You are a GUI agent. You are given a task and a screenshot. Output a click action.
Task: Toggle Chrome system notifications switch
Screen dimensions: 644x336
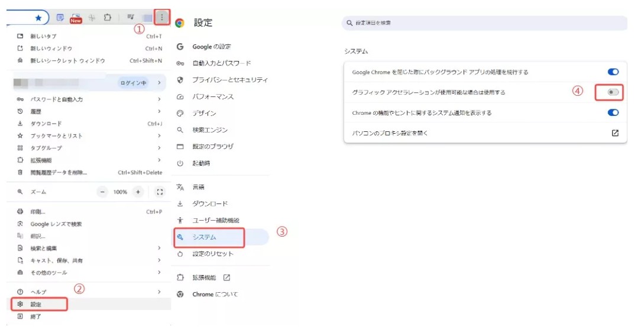[x=613, y=112]
